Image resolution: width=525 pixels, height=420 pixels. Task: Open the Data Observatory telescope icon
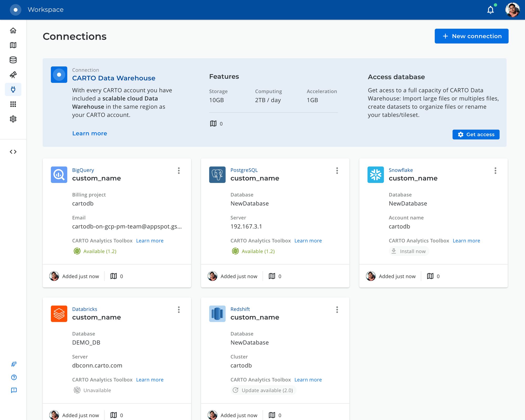tap(13, 75)
